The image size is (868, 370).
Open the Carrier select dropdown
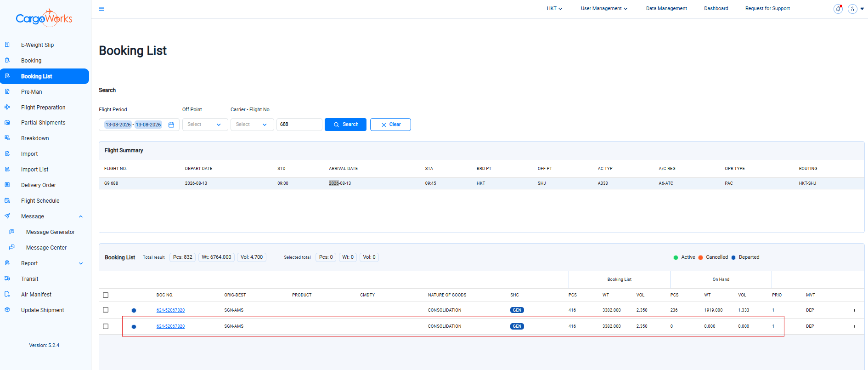(252, 125)
